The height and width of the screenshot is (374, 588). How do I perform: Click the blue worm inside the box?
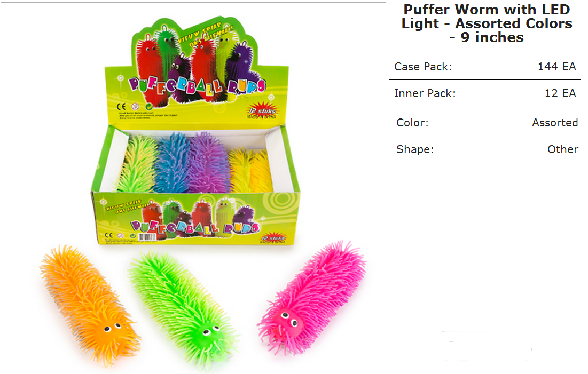tap(172, 163)
